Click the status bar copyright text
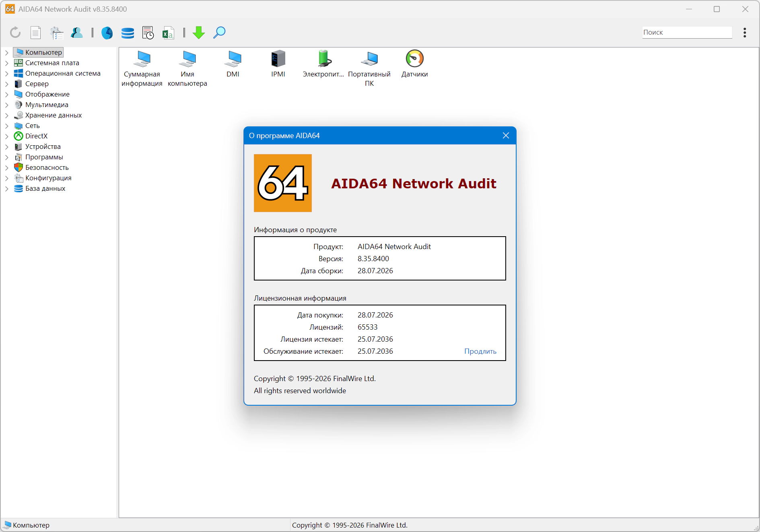 350,525
